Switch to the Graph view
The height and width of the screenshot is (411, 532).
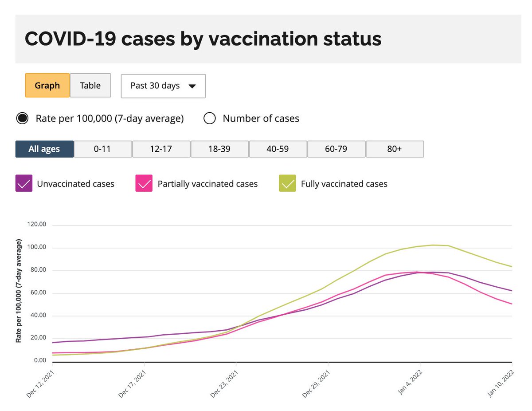point(47,85)
